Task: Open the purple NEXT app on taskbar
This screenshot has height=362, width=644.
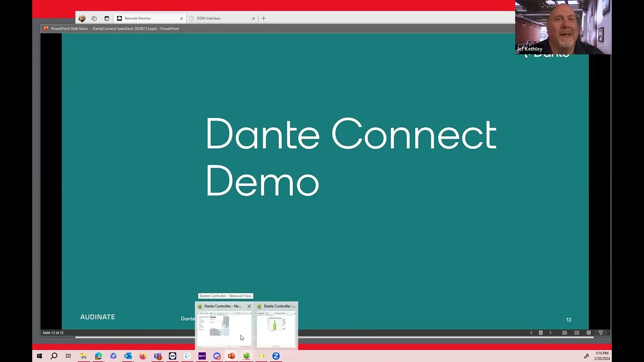Action: point(202,356)
